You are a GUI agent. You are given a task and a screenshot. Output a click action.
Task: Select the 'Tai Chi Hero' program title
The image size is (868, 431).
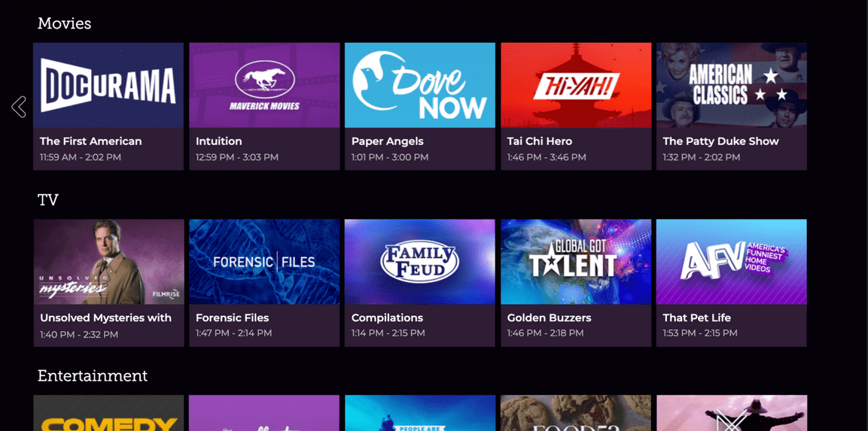[x=540, y=141]
